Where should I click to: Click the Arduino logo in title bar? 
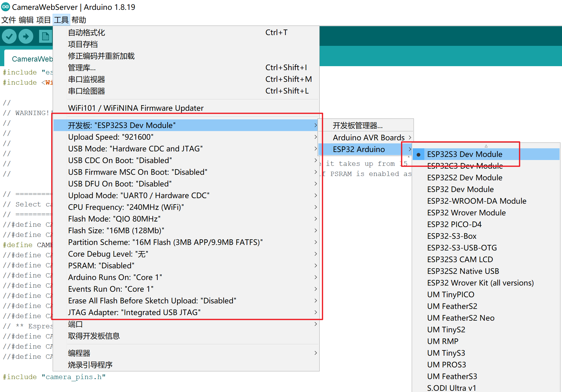click(x=6, y=7)
